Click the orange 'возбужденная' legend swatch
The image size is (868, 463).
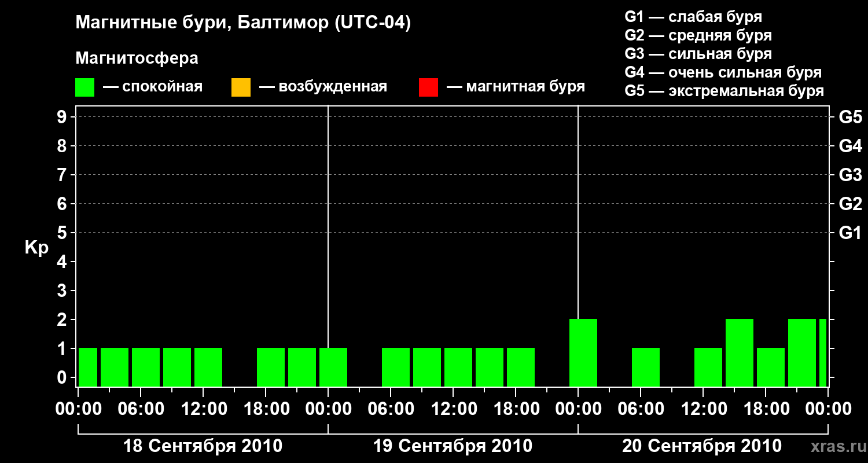(241, 87)
